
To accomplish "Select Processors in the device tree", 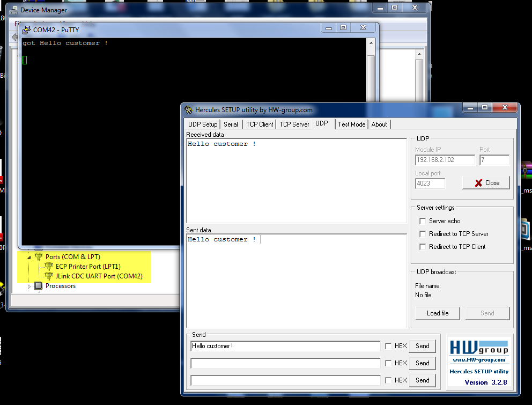I will point(61,286).
